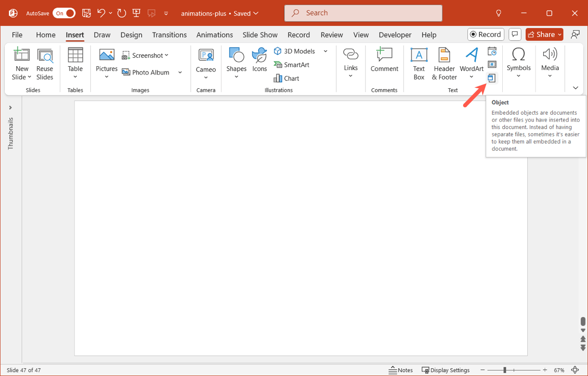Open Header & Footer
Screen dimensions: 588x376
point(444,64)
